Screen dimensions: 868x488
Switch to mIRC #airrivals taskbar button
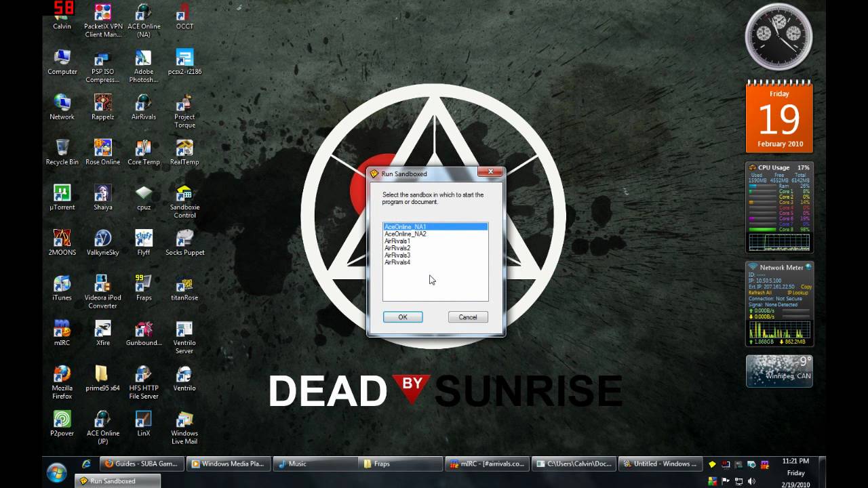tap(487, 464)
